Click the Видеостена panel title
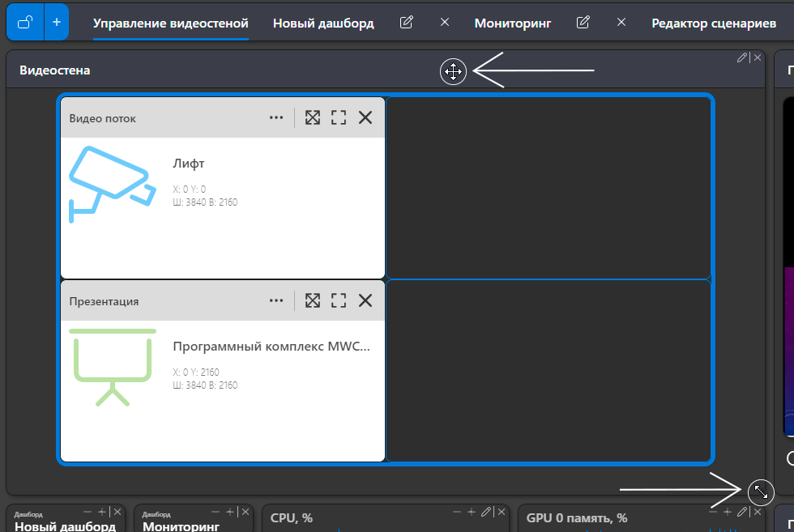This screenshot has width=794, height=532. (55, 70)
